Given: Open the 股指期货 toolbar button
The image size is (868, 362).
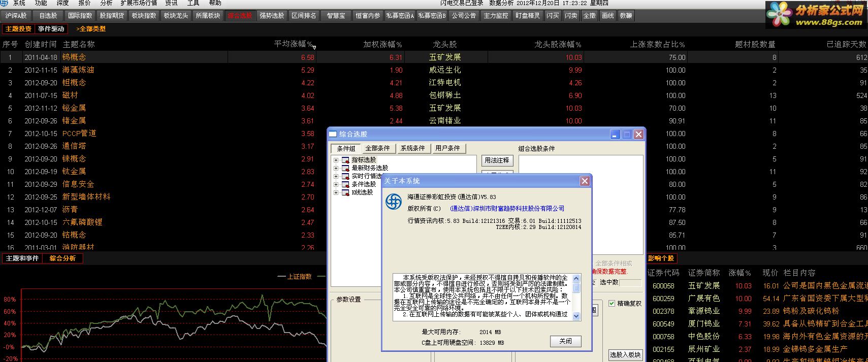Looking at the screenshot, I should pos(112,16).
